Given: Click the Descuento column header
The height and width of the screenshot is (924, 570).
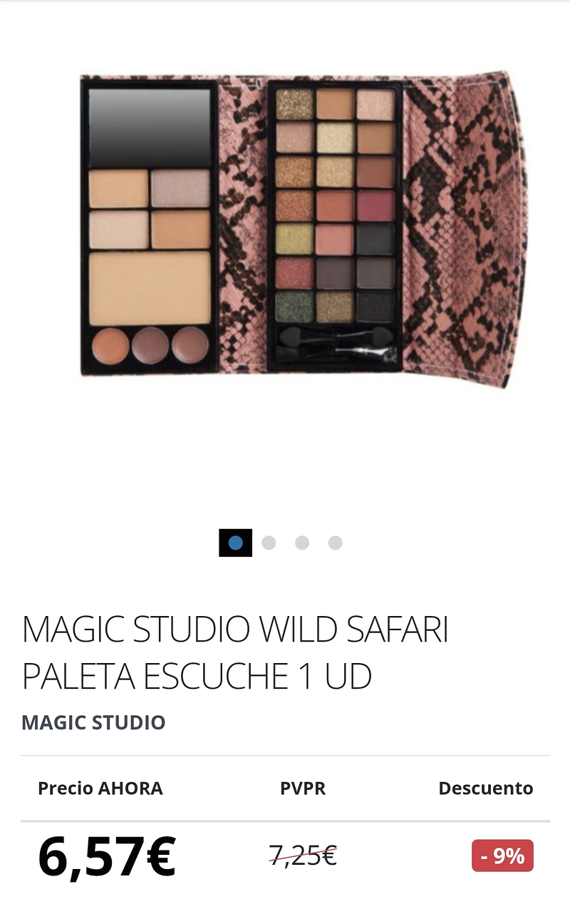Looking at the screenshot, I should click(486, 788).
